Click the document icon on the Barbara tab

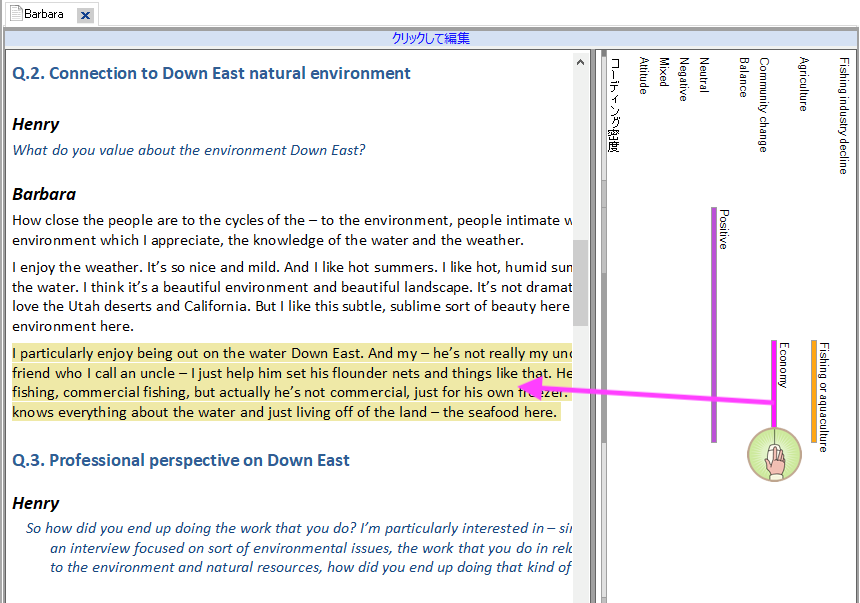click(15, 14)
